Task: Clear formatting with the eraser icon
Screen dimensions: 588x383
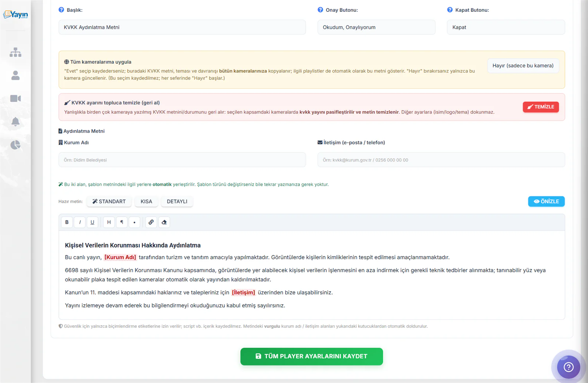Action: tap(164, 222)
